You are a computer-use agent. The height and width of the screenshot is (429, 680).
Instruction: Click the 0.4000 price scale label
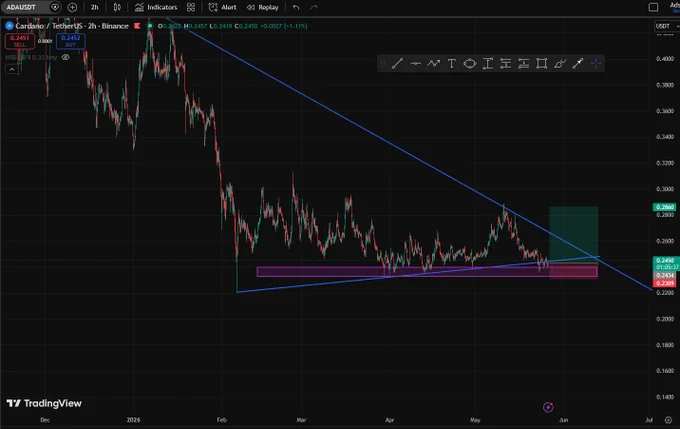click(x=665, y=59)
